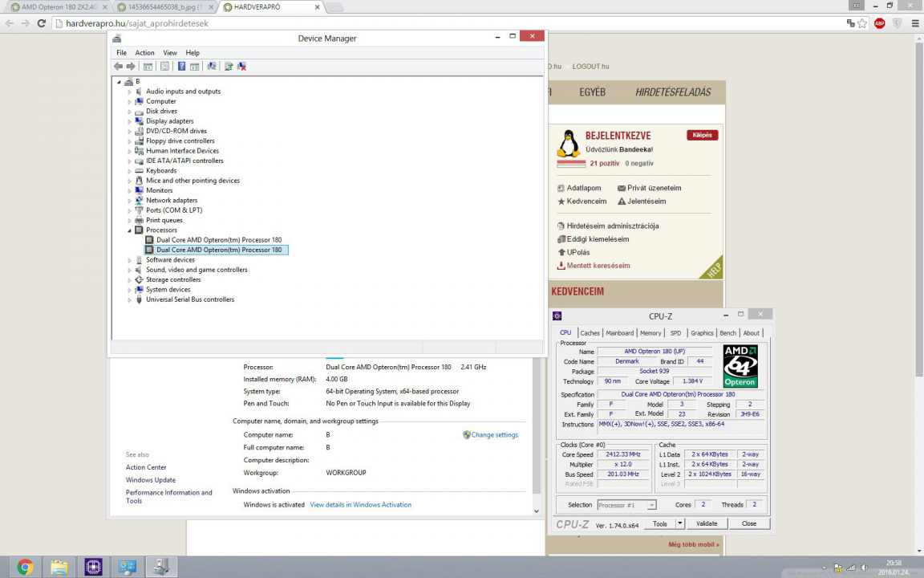Click the network icon in the system tray
Viewport: 924px width, 578px height.
coord(850,568)
